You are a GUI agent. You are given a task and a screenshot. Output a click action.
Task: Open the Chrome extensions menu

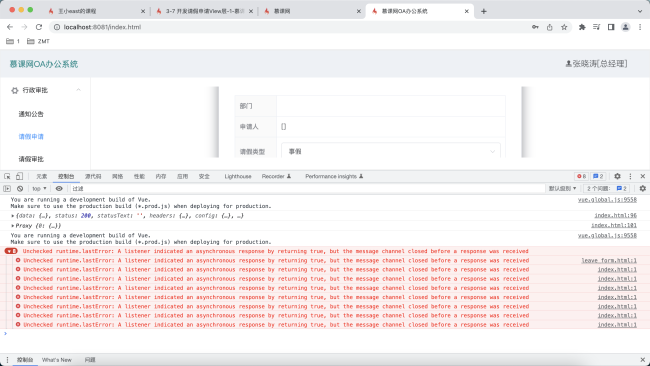582,27
